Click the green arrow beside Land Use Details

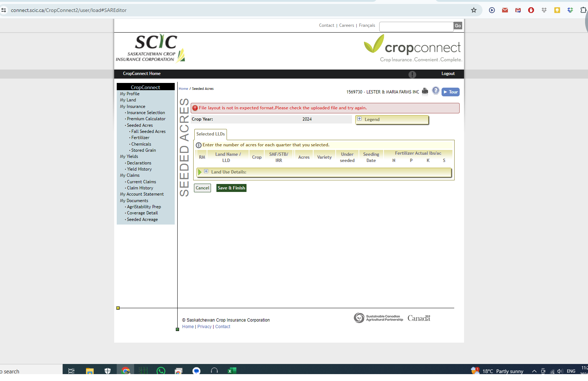point(200,172)
